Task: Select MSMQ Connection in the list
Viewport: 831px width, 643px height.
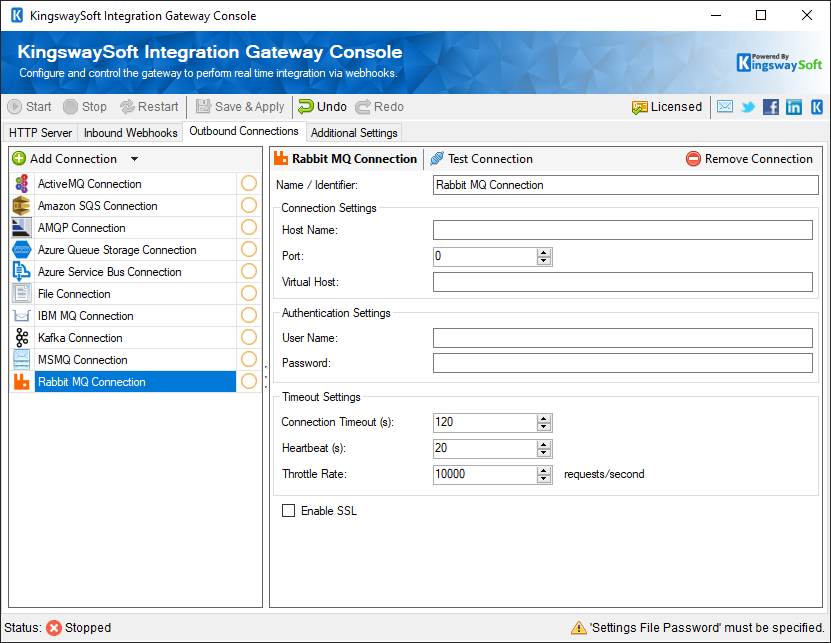Action: [135, 359]
